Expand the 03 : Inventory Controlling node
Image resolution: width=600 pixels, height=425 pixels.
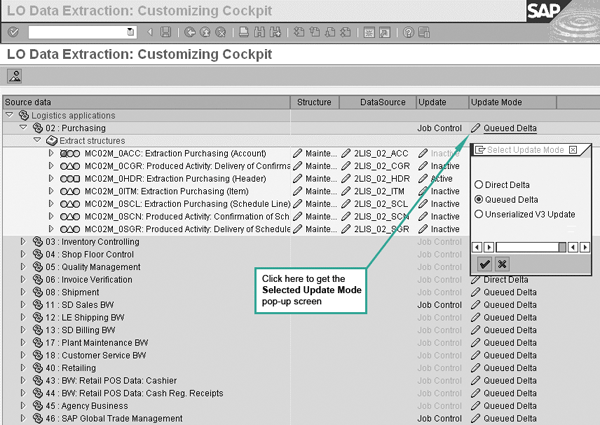coord(23,242)
